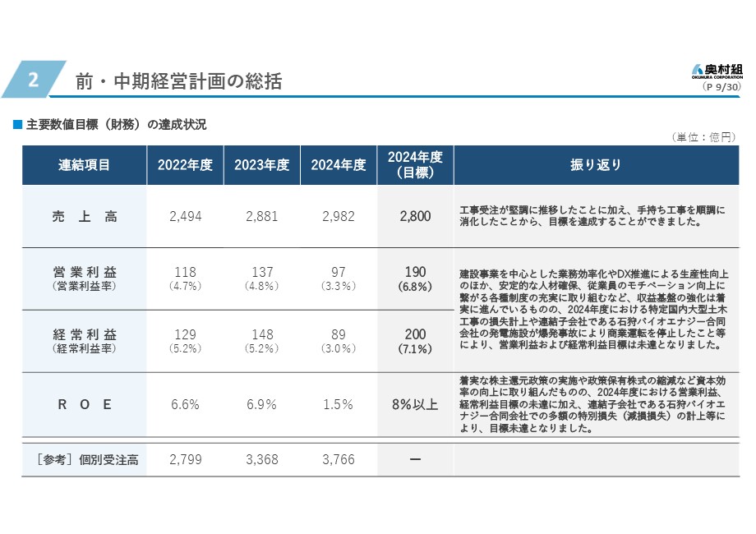Image resolution: width=756 pixels, height=534 pixels.
Task: Click the Okumura Corporation logo
Action: point(717,71)
